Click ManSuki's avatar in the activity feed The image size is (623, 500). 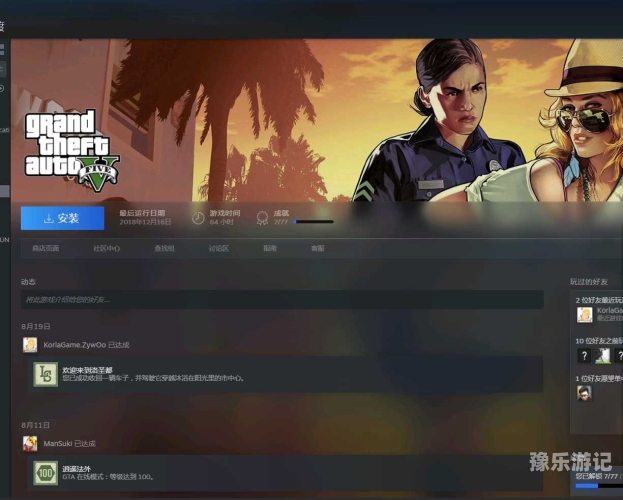[30, 443]
